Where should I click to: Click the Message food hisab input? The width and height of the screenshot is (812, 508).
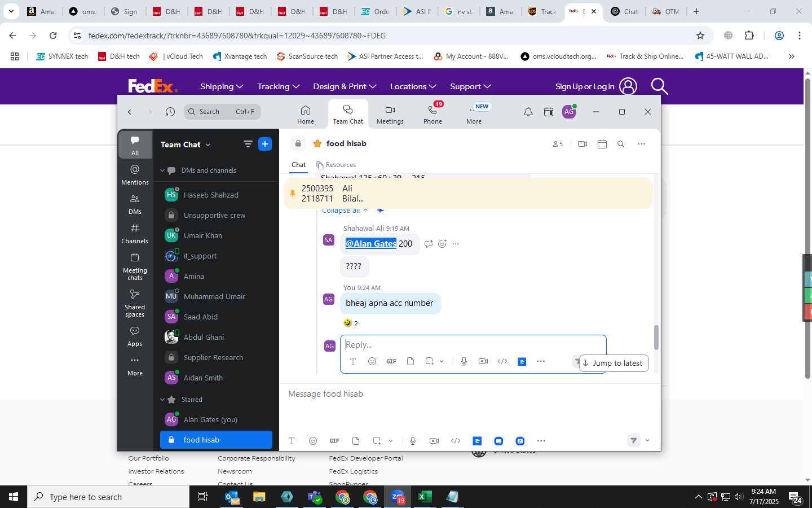point(470,394)
